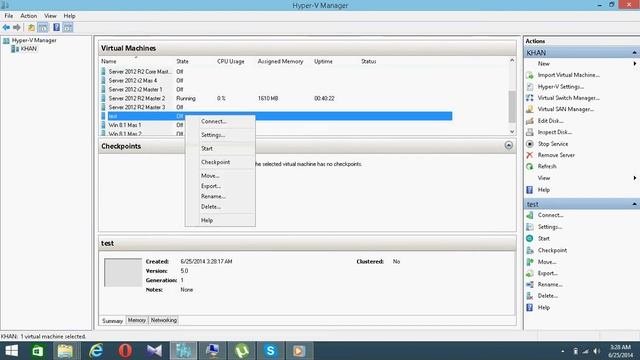Select Server 2012 R2 Master 2 VM

[x=137, y=98]
